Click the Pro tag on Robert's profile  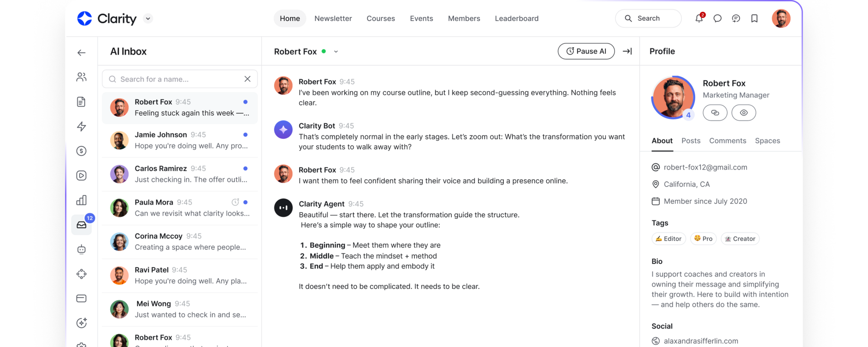(x=703, y=239)
